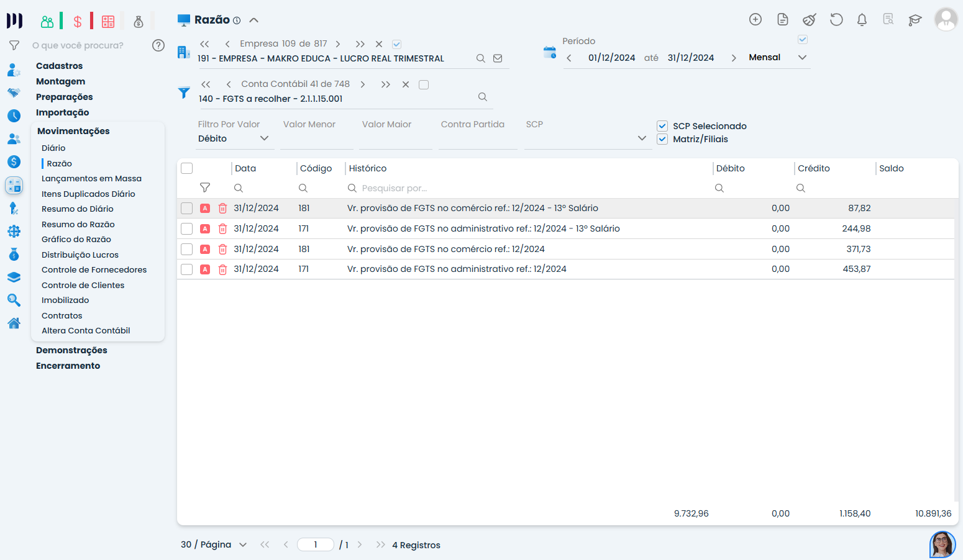Image resolution: width=963 pixels, height=560 pixels.
Task: Click the envelope icon beside company name
Action: point(498,58)
